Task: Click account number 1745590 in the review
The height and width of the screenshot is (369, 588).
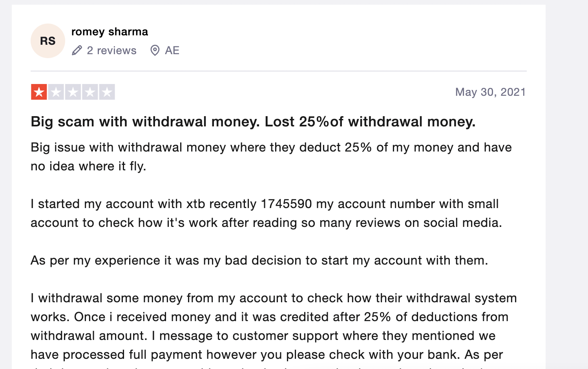Action: (x=286, y=204)
